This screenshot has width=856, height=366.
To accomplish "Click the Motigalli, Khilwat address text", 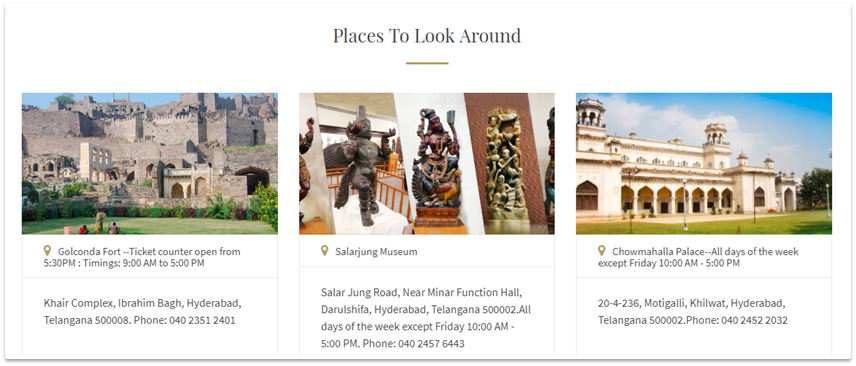I will pyautogui.click(x=692, y=311).
